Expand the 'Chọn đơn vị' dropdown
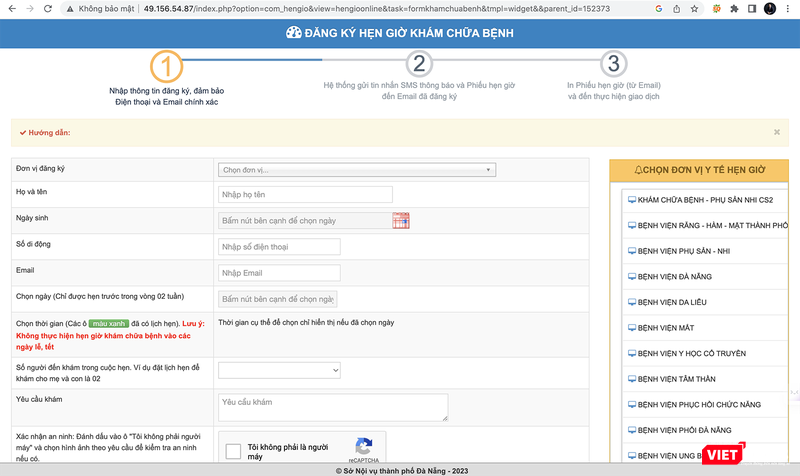The image size is (800, 476). click(x=356, y=170)
